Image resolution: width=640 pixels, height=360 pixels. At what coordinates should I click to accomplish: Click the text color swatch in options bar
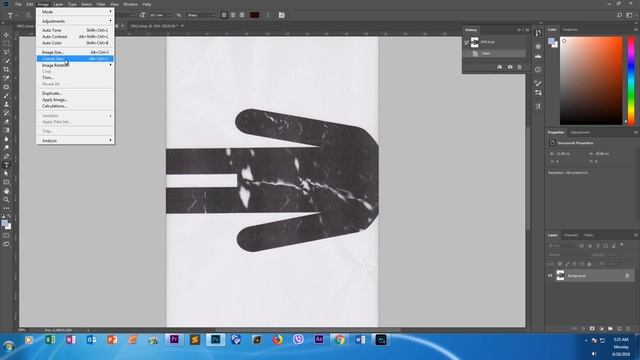pos(255,15)
